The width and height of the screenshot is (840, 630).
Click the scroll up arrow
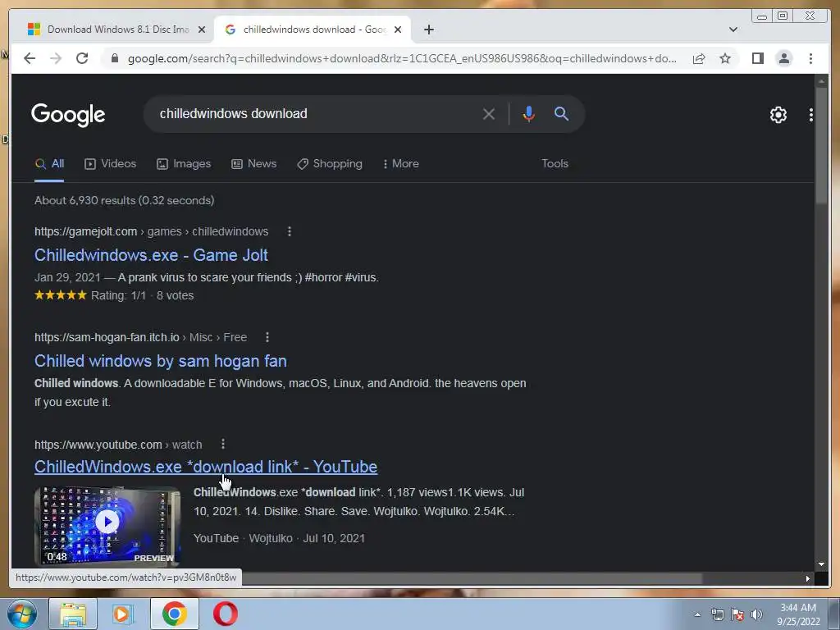click(821, 81)
